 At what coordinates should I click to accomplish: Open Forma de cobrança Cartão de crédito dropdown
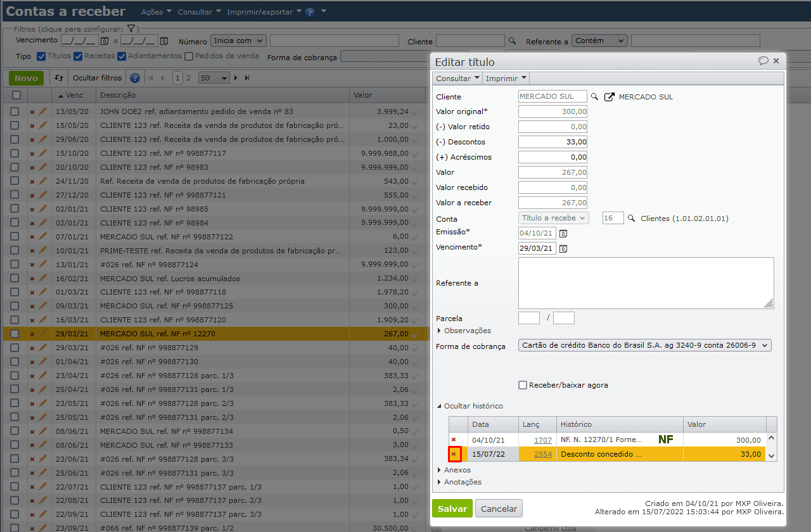point(645,345)
